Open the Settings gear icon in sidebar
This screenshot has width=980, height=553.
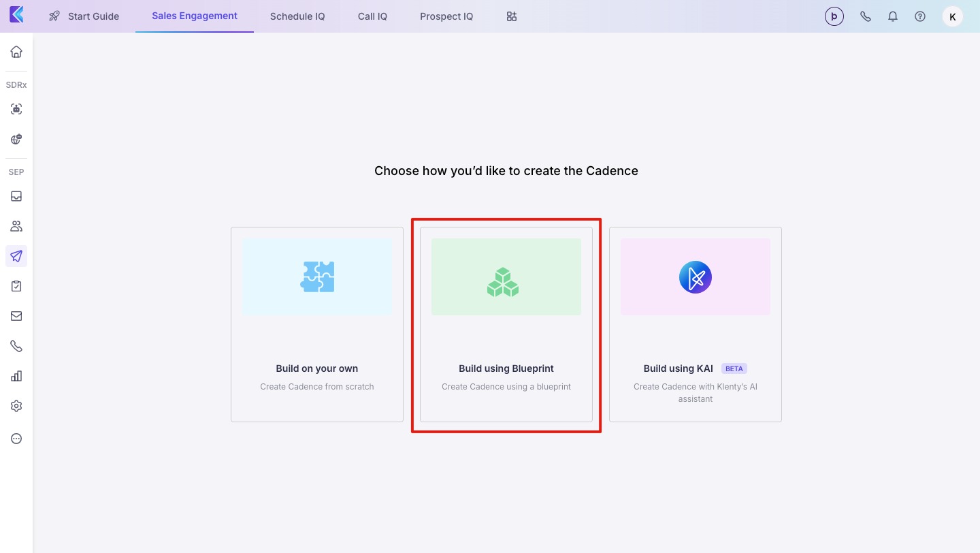click(x=16, y=406)
